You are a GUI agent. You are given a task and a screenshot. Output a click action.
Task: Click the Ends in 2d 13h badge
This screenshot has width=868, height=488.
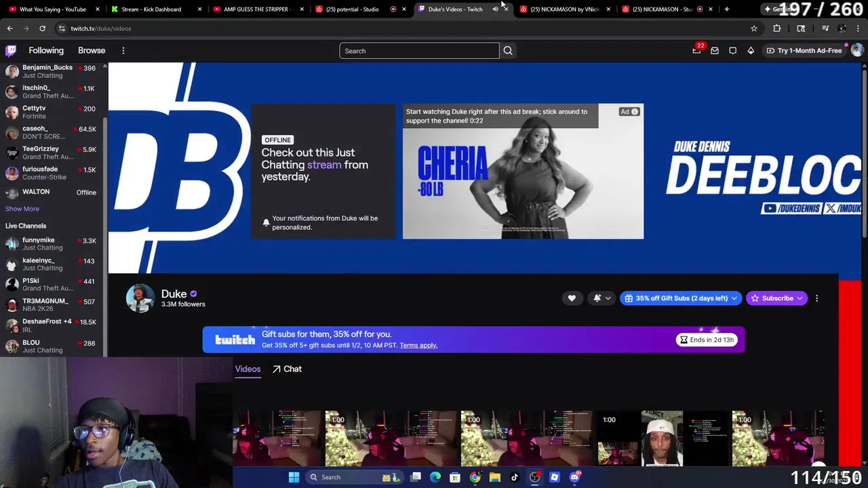(x=707, y=340)
